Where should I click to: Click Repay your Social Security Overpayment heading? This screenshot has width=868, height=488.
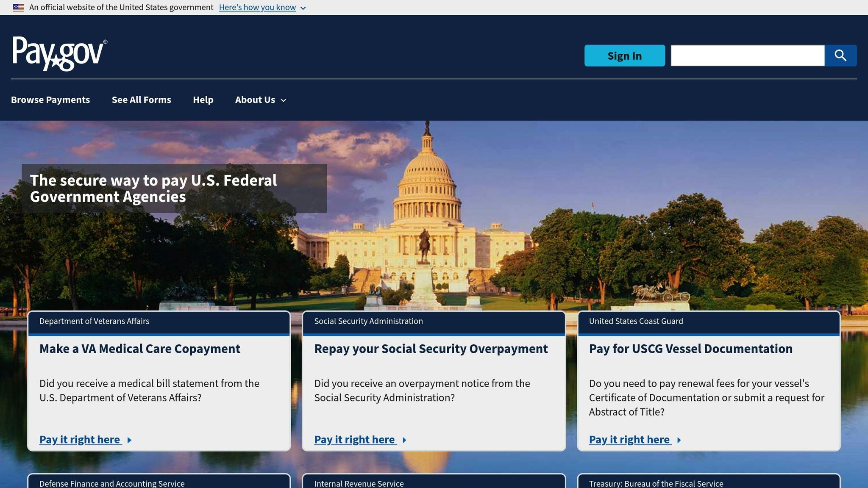431,349
